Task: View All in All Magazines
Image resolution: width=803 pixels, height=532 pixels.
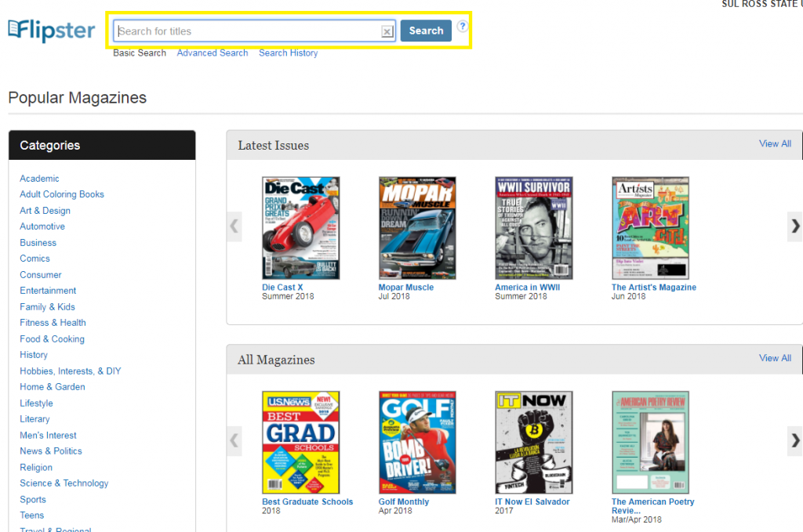Action: point(775,358)
